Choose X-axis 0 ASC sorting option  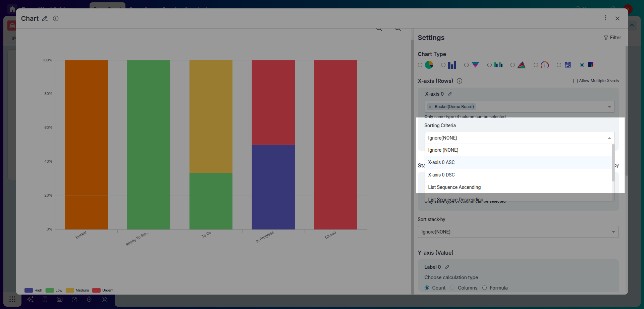coord(519,162)
